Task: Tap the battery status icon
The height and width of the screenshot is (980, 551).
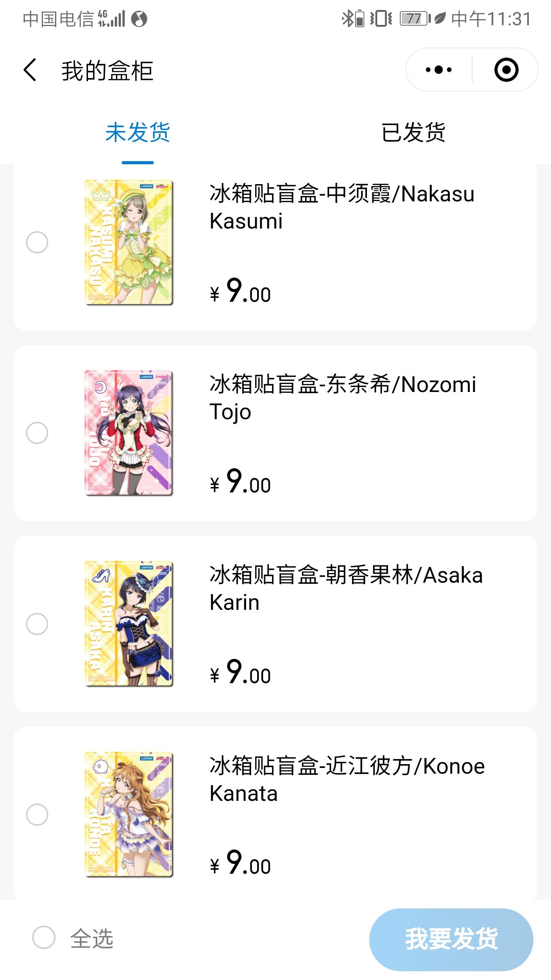Action: tap(415, 18)
